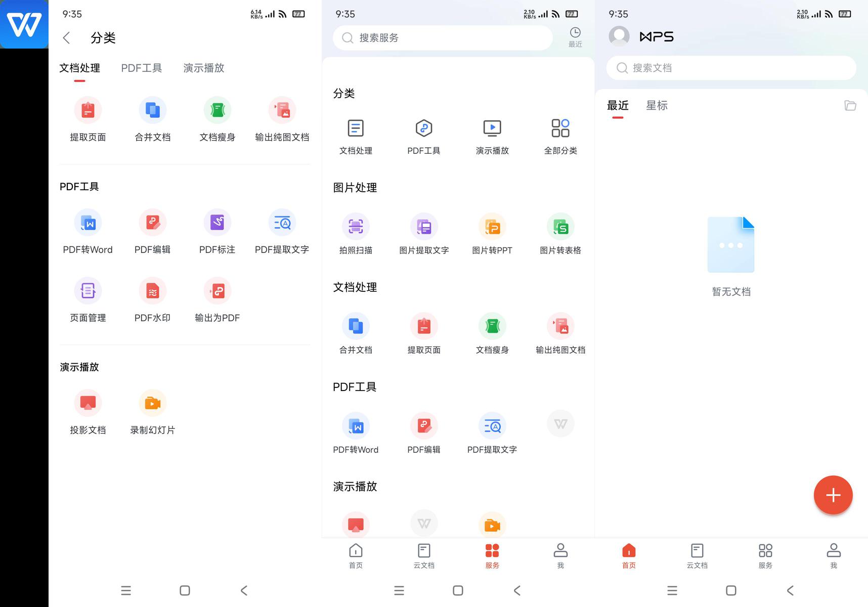The image size is (868, 607).
Task: Open PDF提取文字 in the services screen
Action: click(x=492, y=433)
